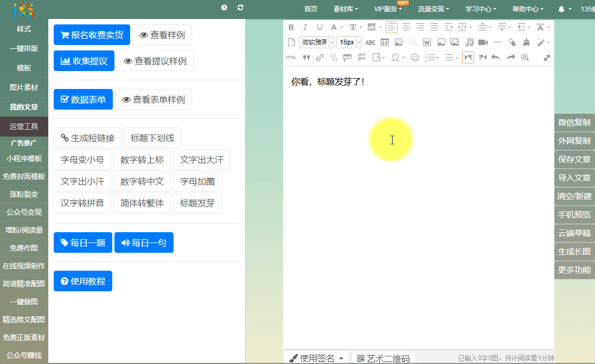Screen dimensions: 595x364
Task: Toggle underline formatting
Action: (319, 27)
